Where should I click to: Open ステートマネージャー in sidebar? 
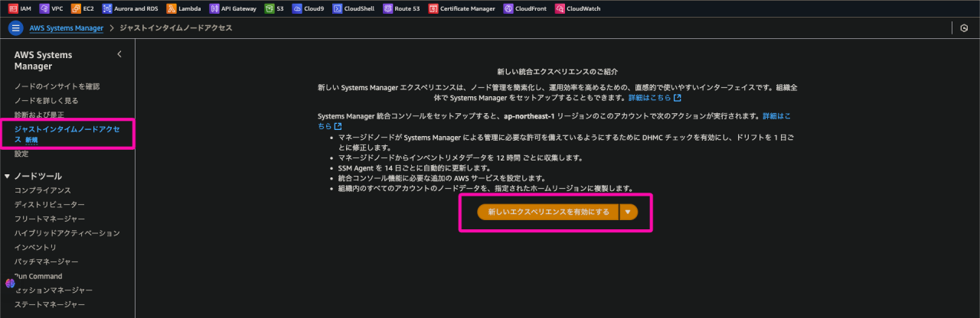(x=49, y=304)
